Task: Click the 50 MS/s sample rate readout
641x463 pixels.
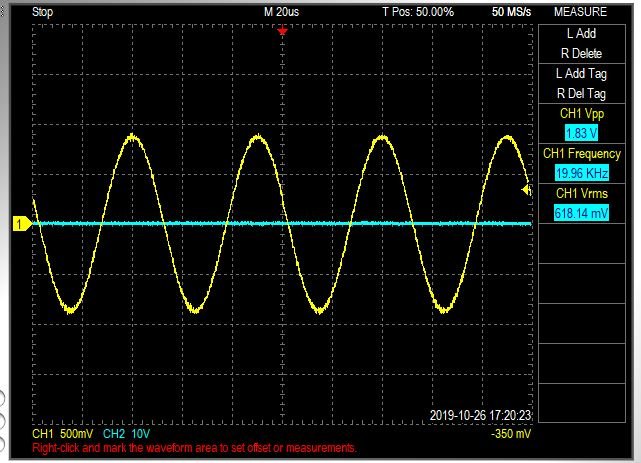Action: pos(511,12)
